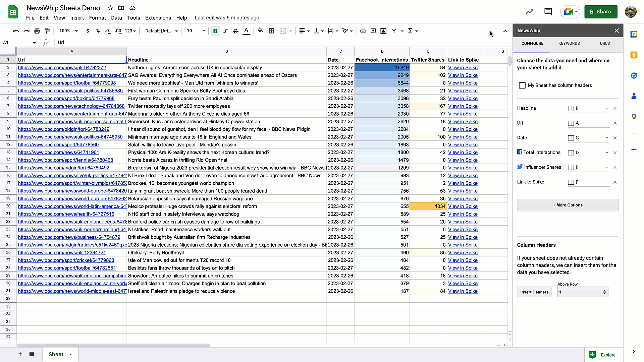The width and height of the screenshot is (644, 362).
Task: Open View in Spike link for Northern lights row
Action: click(x=463, y=68)
